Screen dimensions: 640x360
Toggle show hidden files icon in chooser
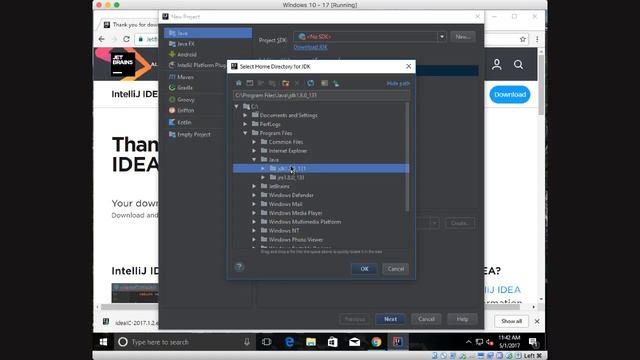(324, 83)
